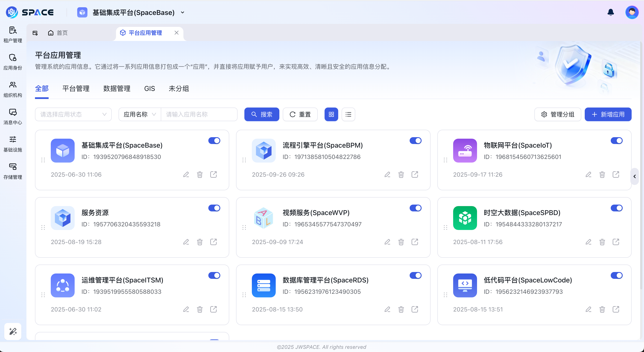Switch to list view layout
Screen dimensions: 644x352
[348, 114]
